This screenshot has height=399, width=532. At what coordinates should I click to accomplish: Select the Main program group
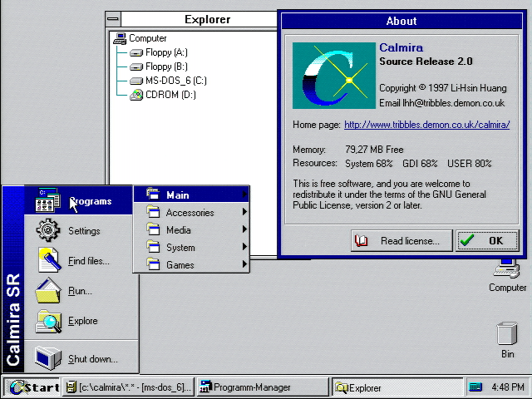tap(177, 195)
